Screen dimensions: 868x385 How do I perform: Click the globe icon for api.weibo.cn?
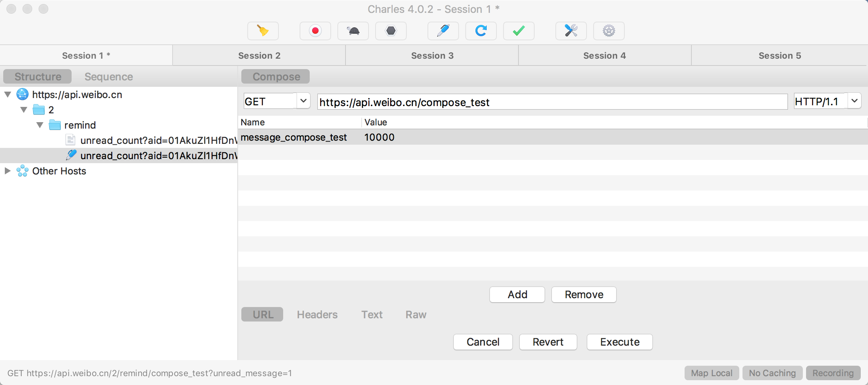(23, 94)
